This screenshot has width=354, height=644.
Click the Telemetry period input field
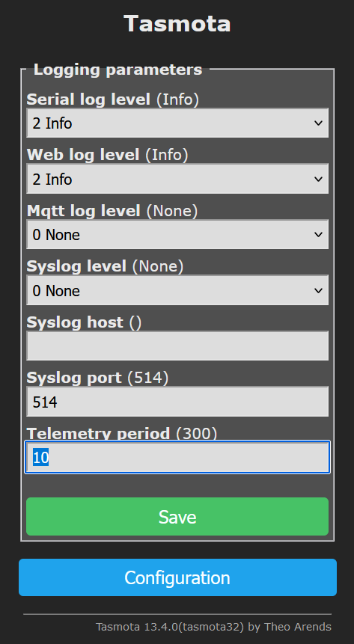(177, 457)
